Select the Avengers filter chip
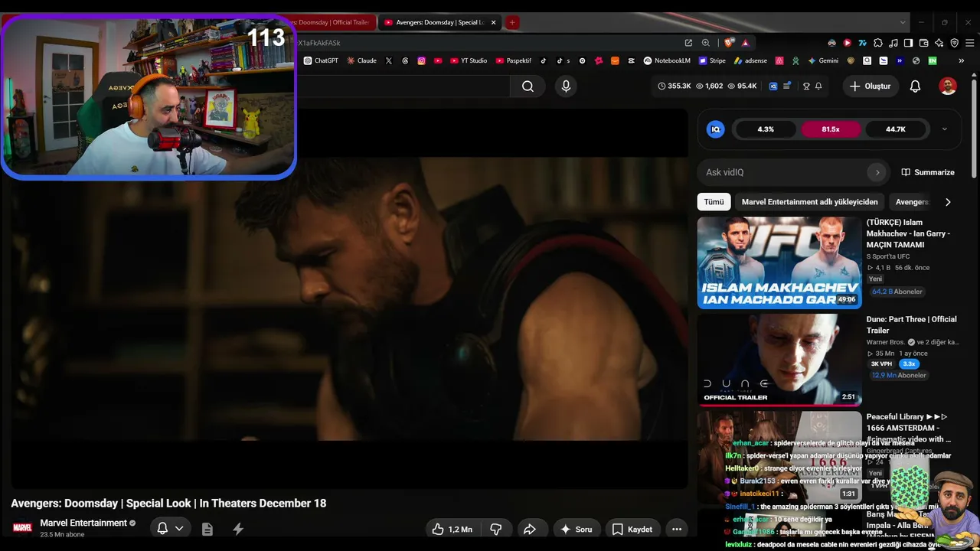This screenshot has height=551, width=980. (x=913, y=202)
